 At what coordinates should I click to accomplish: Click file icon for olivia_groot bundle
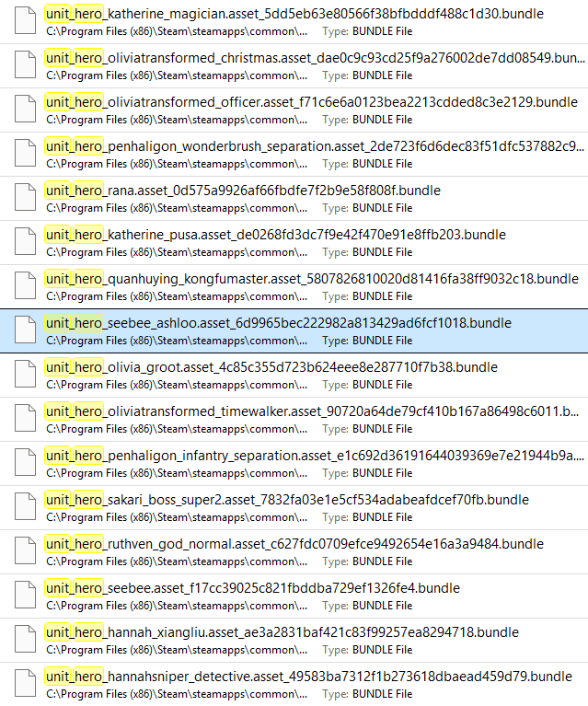point(25,374)
